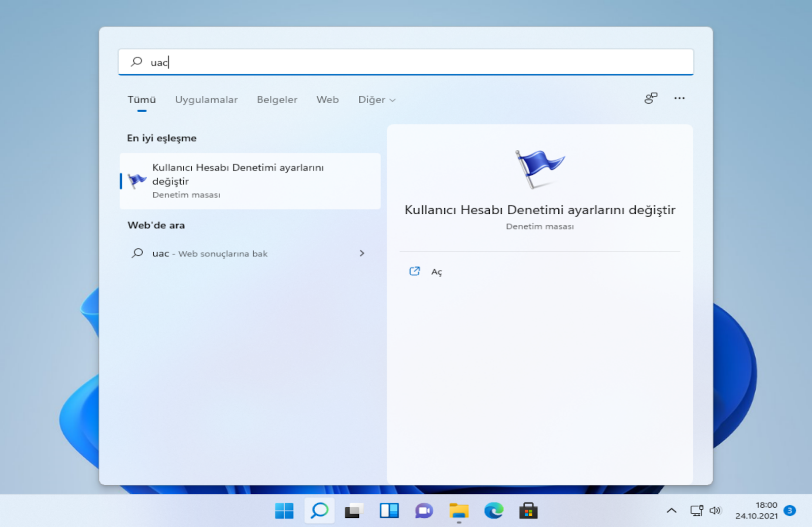
Task: Click the preview pane title Kullanıcı Hesabı Denetimi
Action: tap(540, 210)
